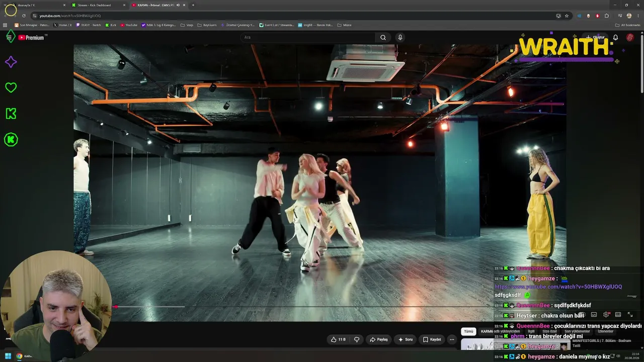Open Windows Start menu
This screenshot has height=362, width=644.
8,356
